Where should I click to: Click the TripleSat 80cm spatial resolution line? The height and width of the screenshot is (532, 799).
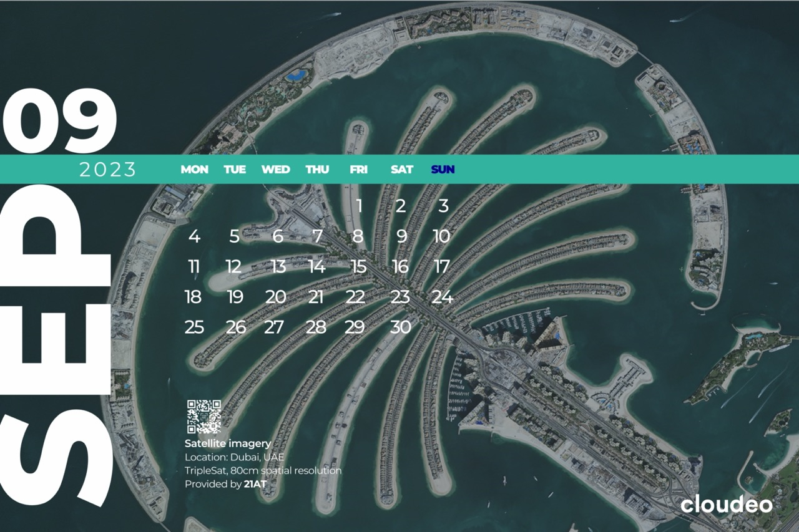coord(263,470)
